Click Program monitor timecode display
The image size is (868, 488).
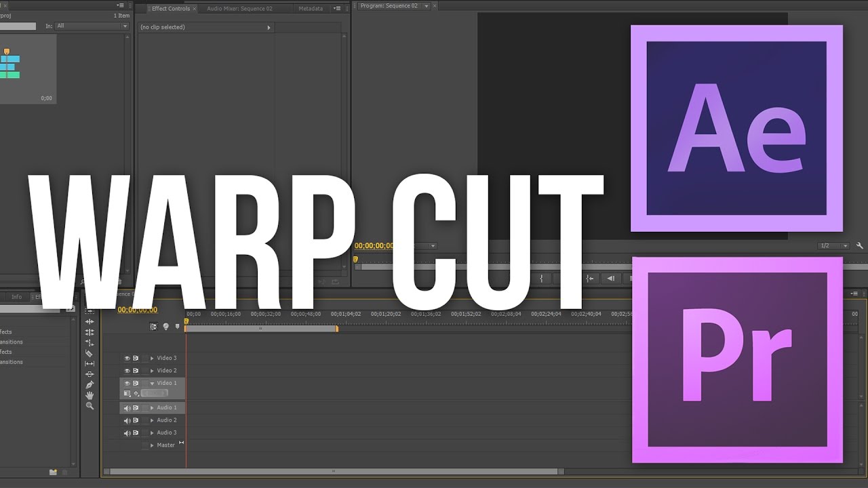point(374,246)
